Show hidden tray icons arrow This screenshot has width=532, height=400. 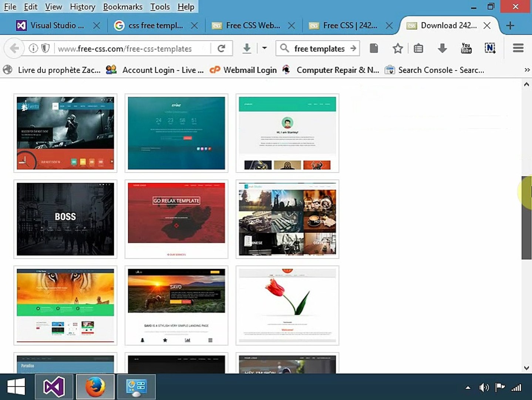468,388
